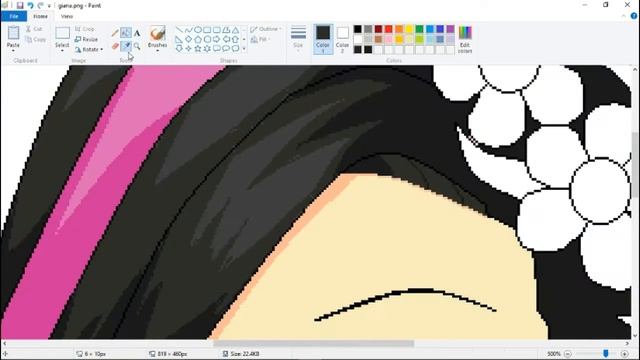Screen dimensions: 640x360
Task: Open the Paste dropdown arrow
Action: (13, 51)
